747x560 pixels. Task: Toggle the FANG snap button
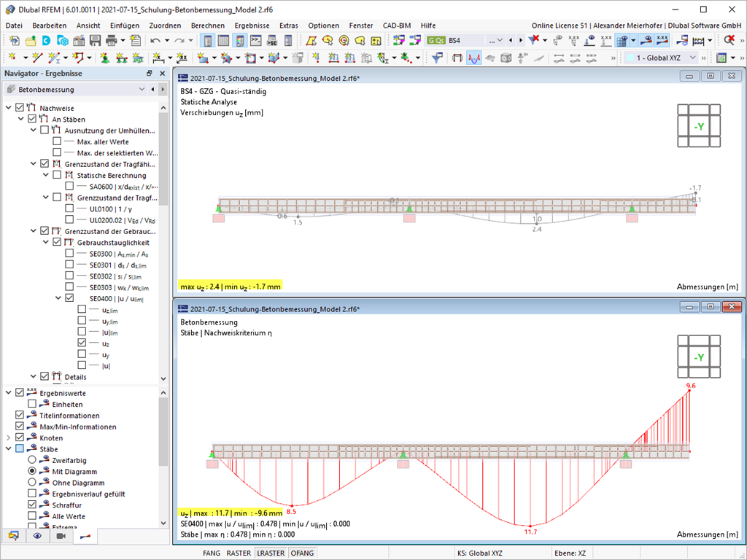click(212, 553)
